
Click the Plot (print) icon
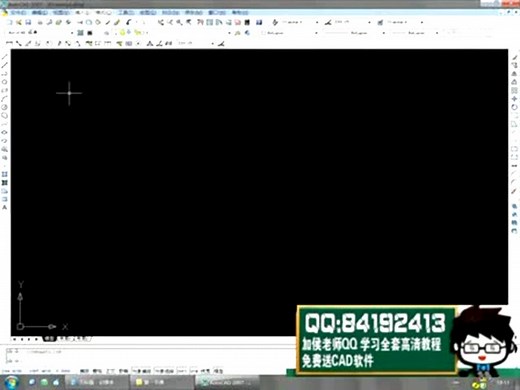(x=40, y=22)
